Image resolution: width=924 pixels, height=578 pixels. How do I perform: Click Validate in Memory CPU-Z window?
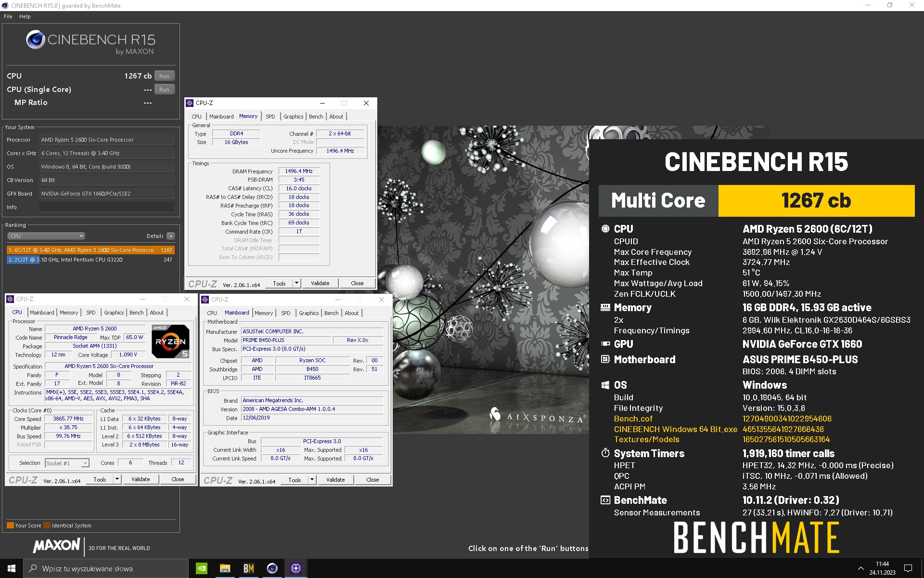pos(320,283)
